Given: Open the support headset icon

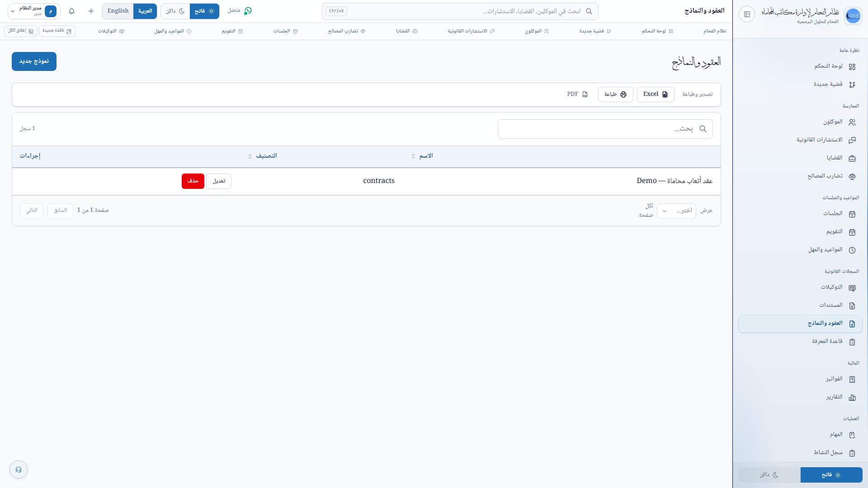Looking at the screenshot, I should 19,469.
